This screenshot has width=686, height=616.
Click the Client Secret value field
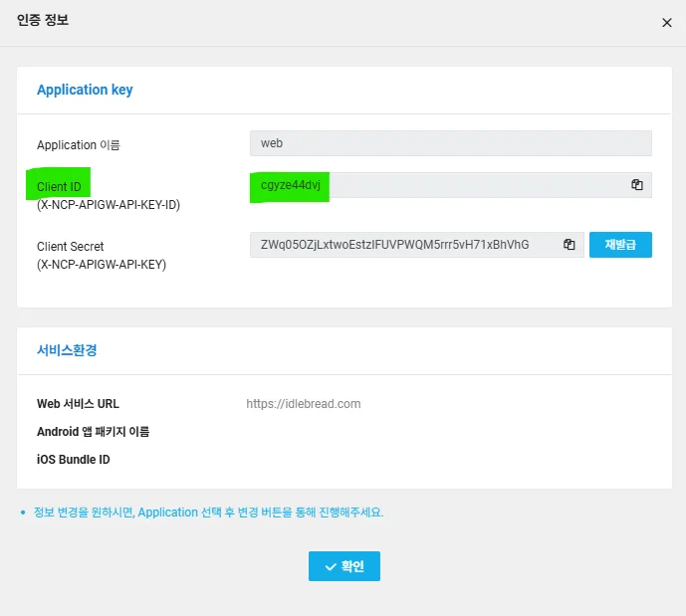point(417,245)
